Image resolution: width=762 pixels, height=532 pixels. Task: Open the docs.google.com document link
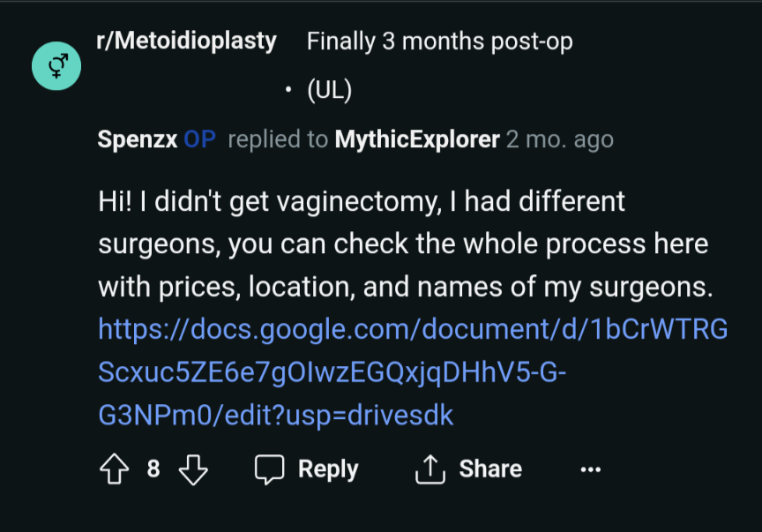tap(412, 372)
